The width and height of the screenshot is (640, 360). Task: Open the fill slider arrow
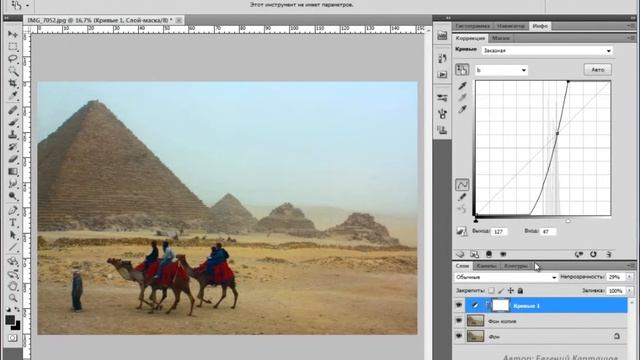coord(629,291)
